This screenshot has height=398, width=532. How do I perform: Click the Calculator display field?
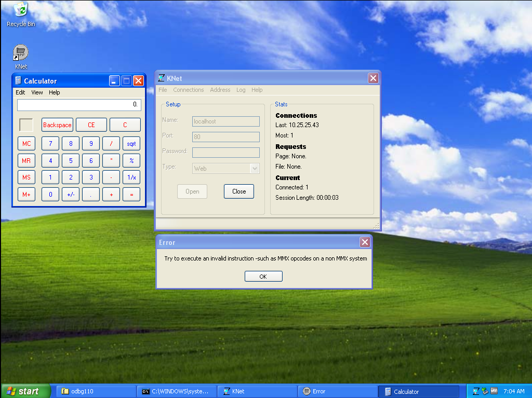pos(79,105)
